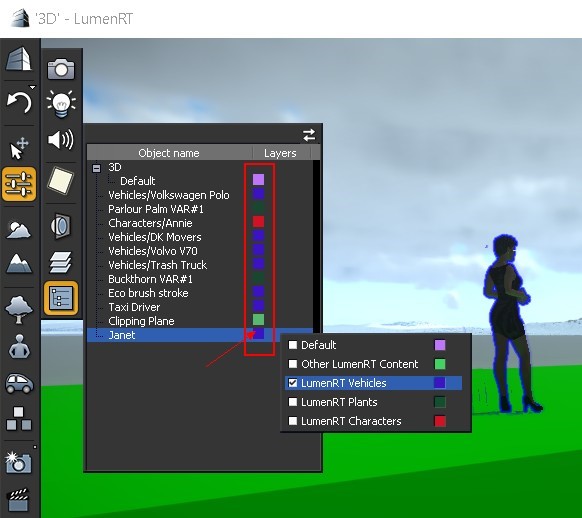Click the clapperboard movie icon
This screenshot has width=582, height=518.
(18, 499)
